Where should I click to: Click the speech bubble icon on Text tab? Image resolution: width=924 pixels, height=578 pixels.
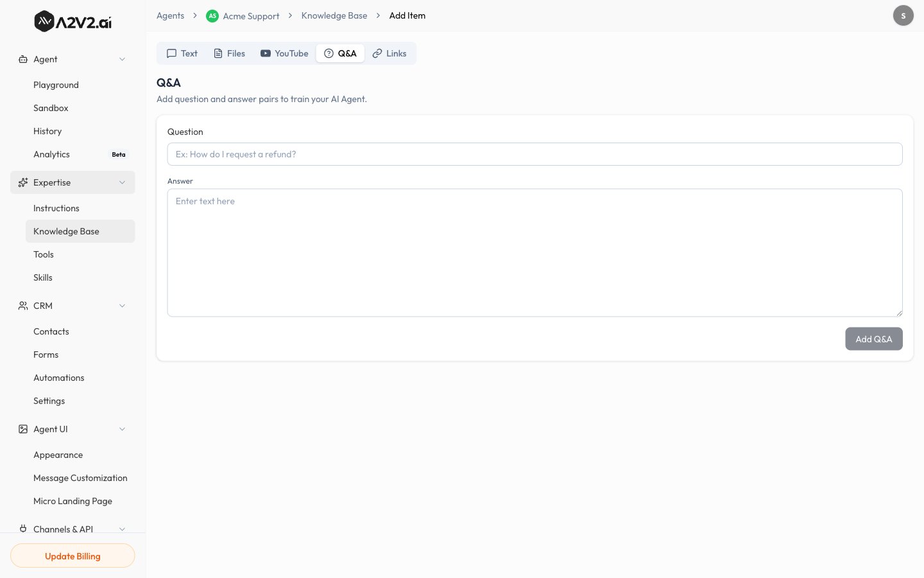click(171, 53)
